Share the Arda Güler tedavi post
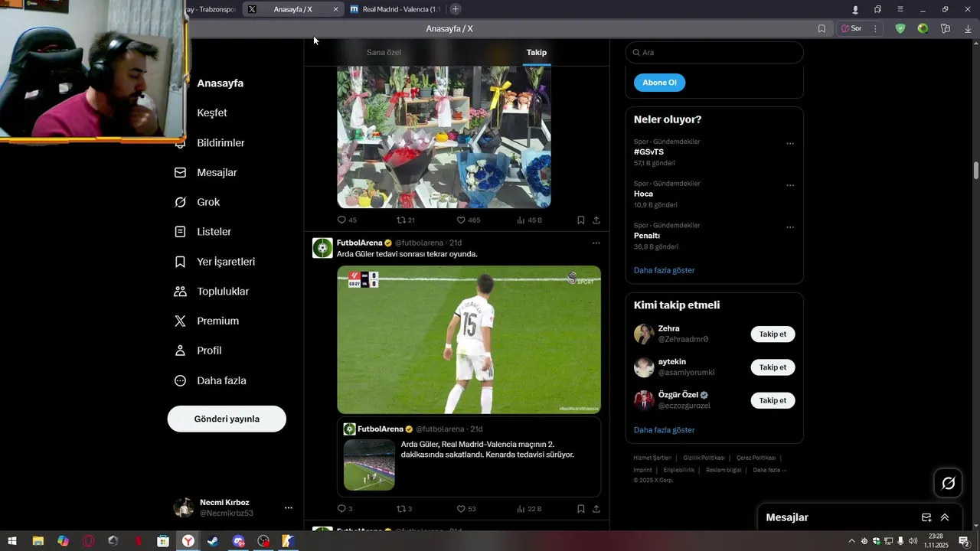This screenshot has height=551, width=980. (x=596, y=509)
